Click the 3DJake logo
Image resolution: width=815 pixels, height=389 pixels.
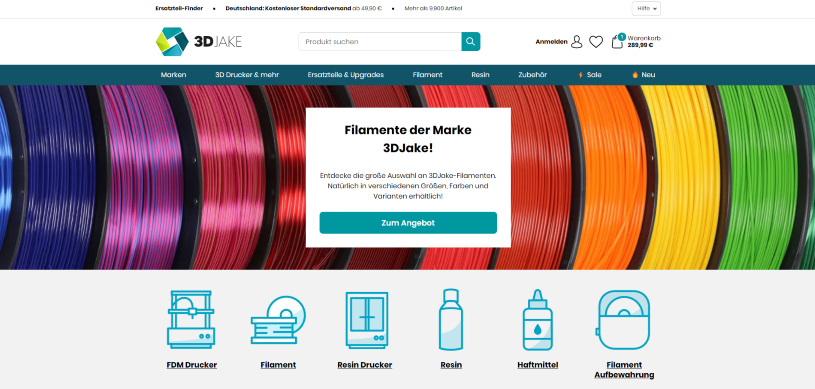[x=199, y=42]
